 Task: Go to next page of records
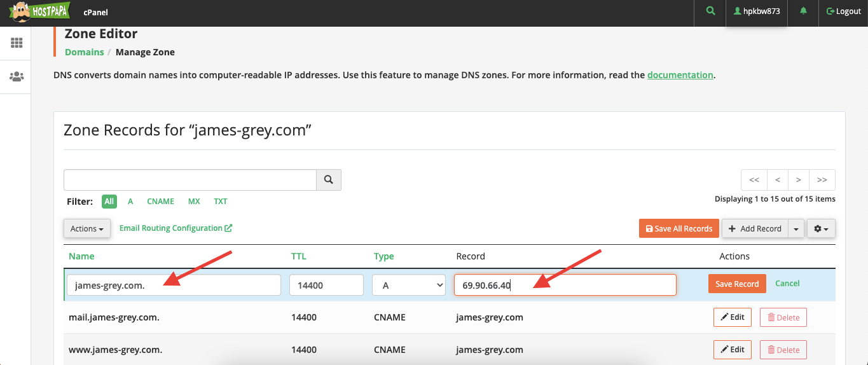799,180
